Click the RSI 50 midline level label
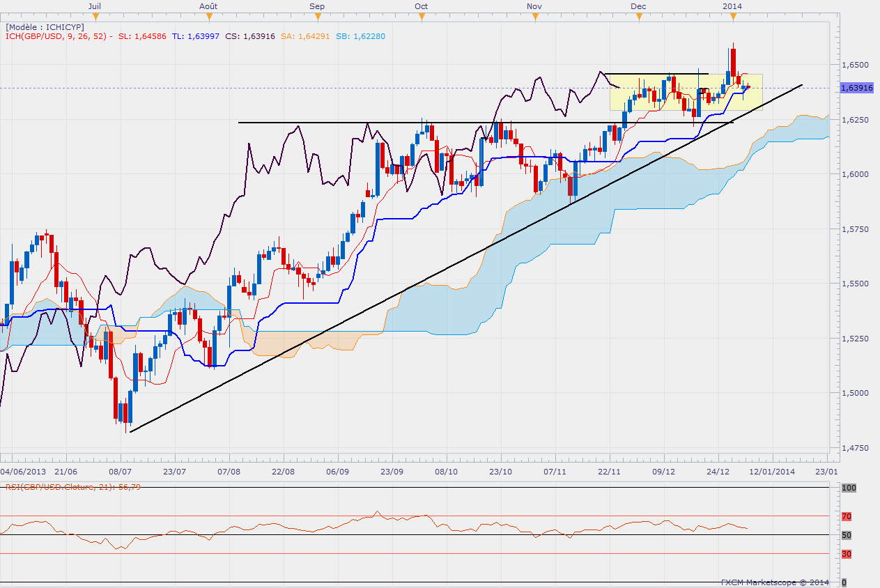 [x=846, y=535]
